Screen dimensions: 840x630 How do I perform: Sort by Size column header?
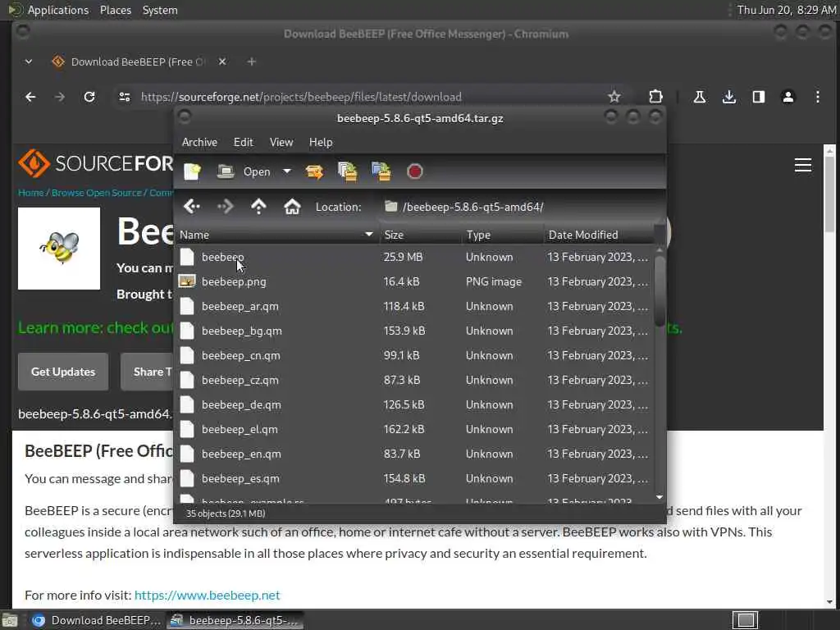[421, 235]
